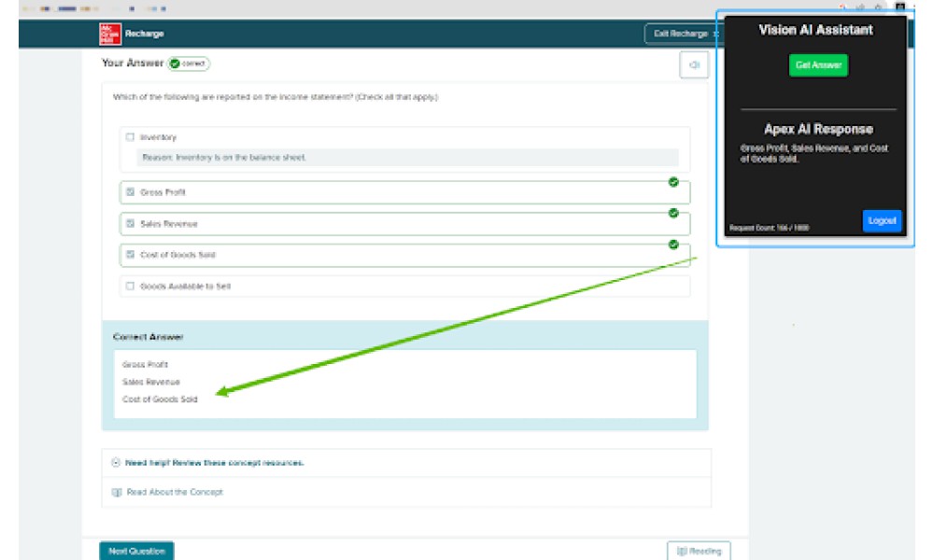
Task: Click the audio speaker icon button
Action: pos(694,65)
